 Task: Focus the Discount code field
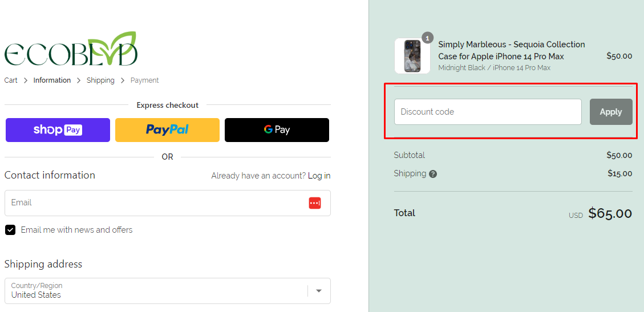tap(488, 112)
